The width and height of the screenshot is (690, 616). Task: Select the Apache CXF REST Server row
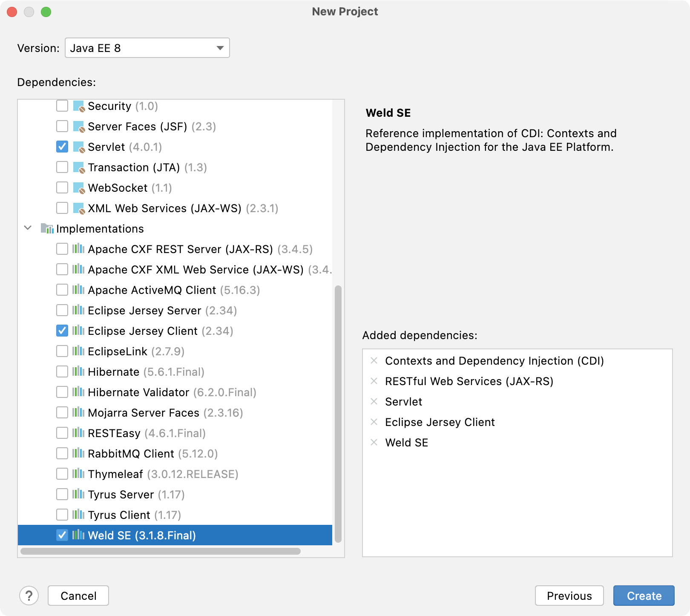[x=175, y=249]
